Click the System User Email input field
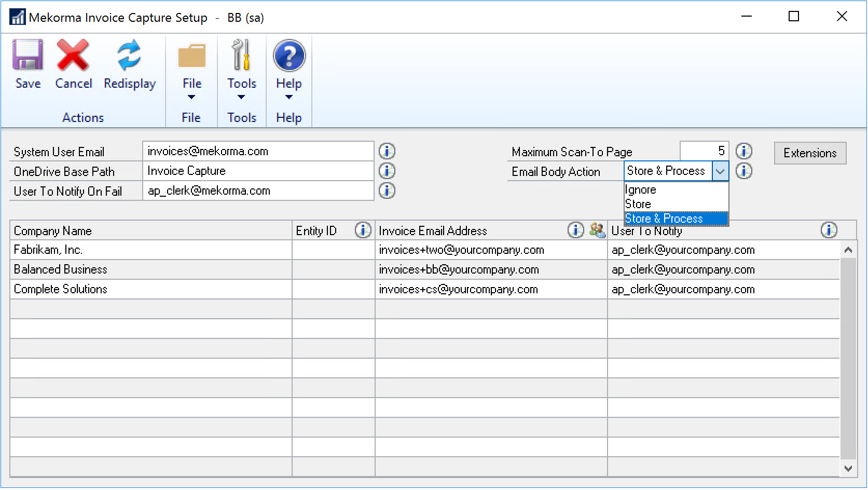The height and width of the screenshot is (490, 868). [x=258, y=151]
